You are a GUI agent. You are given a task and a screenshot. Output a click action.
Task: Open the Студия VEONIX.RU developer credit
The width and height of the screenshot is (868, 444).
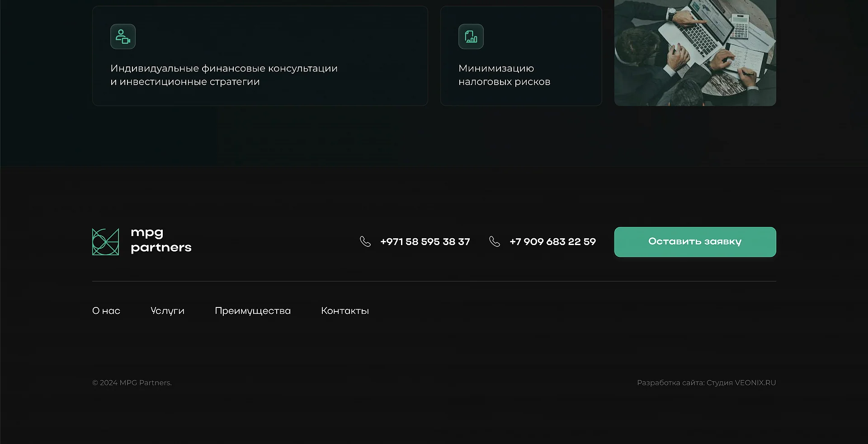pyautogui.click(x=741, y=383)
